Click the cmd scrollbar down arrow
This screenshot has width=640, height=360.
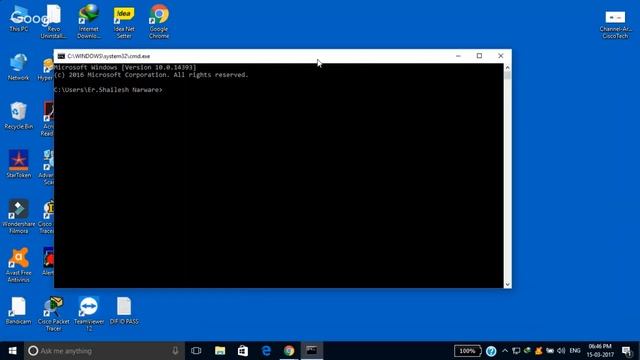tap(507, 284)
